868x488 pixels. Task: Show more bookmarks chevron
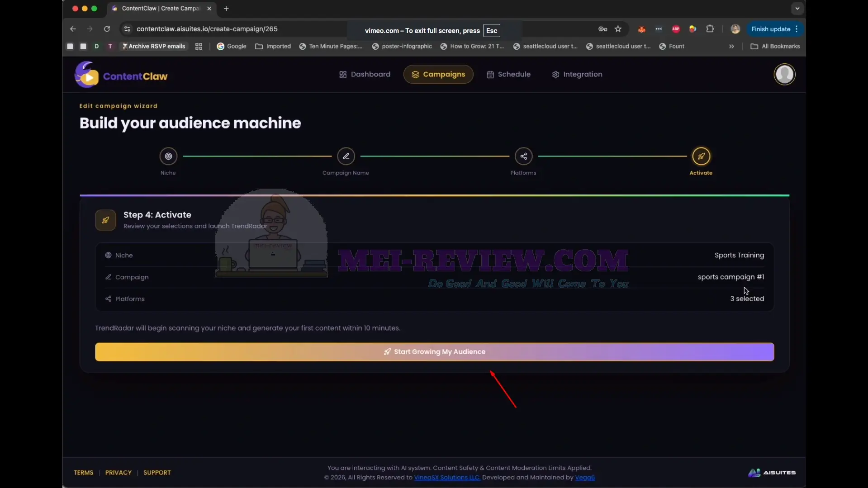(731, 46)
